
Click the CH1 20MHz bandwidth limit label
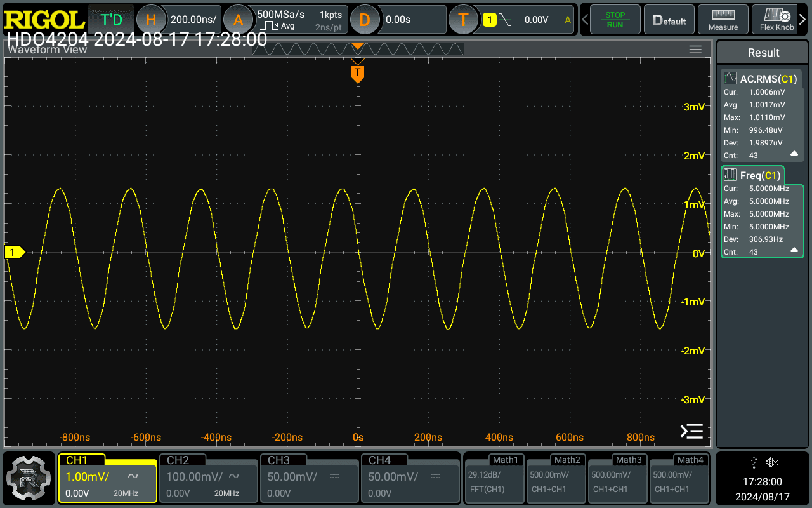126,493
